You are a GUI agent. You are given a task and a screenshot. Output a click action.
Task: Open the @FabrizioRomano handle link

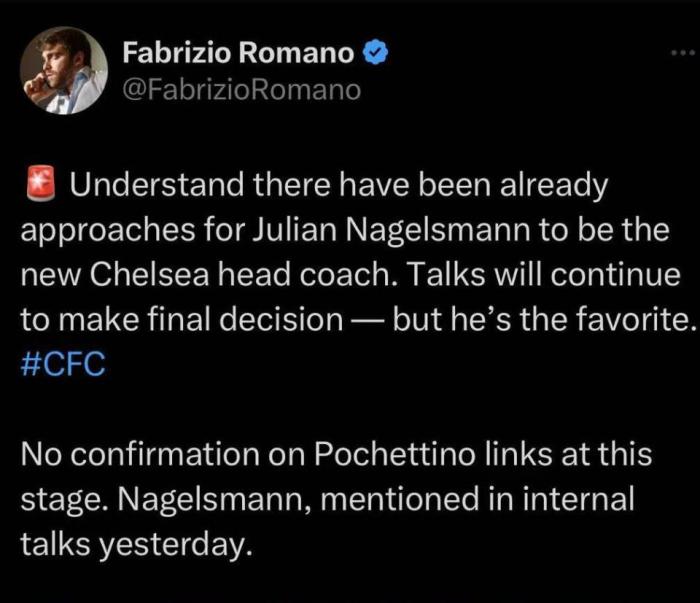(x=240, y=89)
